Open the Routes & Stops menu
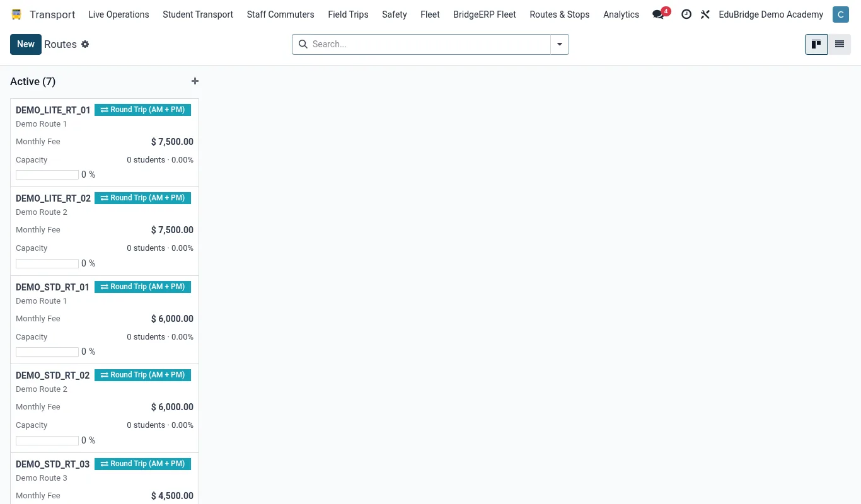 click(560, 14)
